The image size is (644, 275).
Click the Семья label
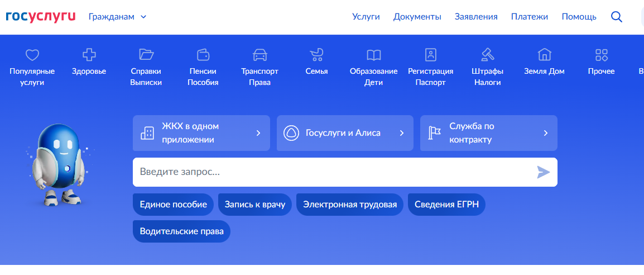(316, 72)
